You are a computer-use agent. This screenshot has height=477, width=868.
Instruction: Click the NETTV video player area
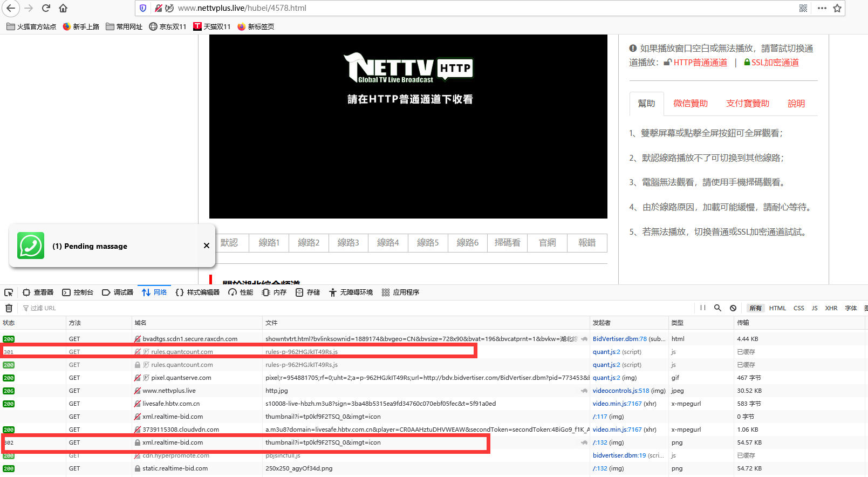tap(408, 127)
